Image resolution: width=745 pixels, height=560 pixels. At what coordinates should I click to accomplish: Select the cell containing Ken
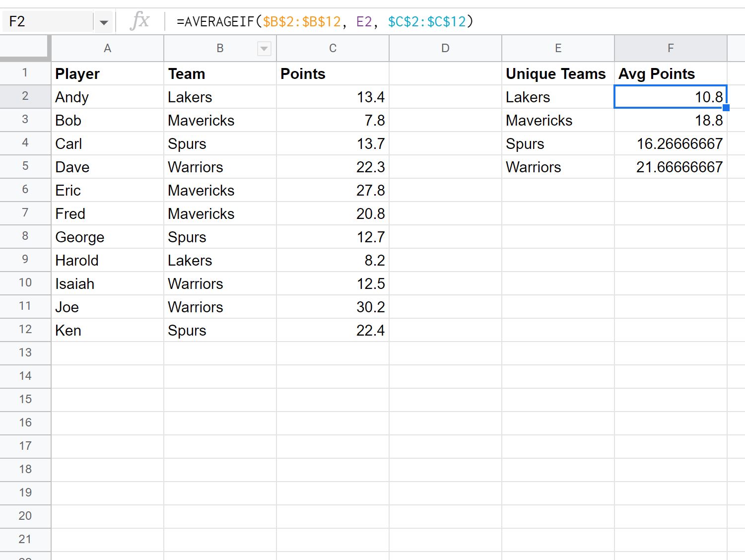coord(108,330)
